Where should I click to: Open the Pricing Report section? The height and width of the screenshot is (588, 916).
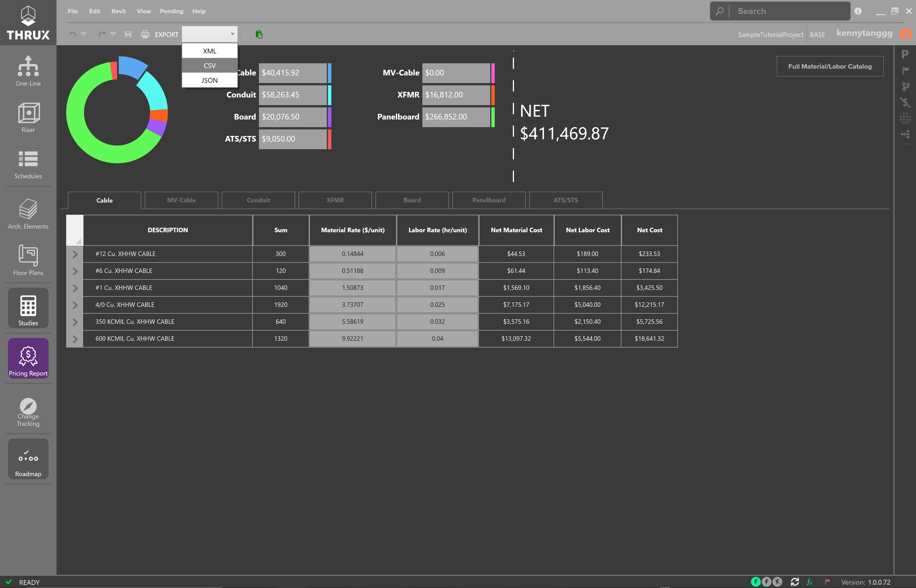[x=28, y=359]
